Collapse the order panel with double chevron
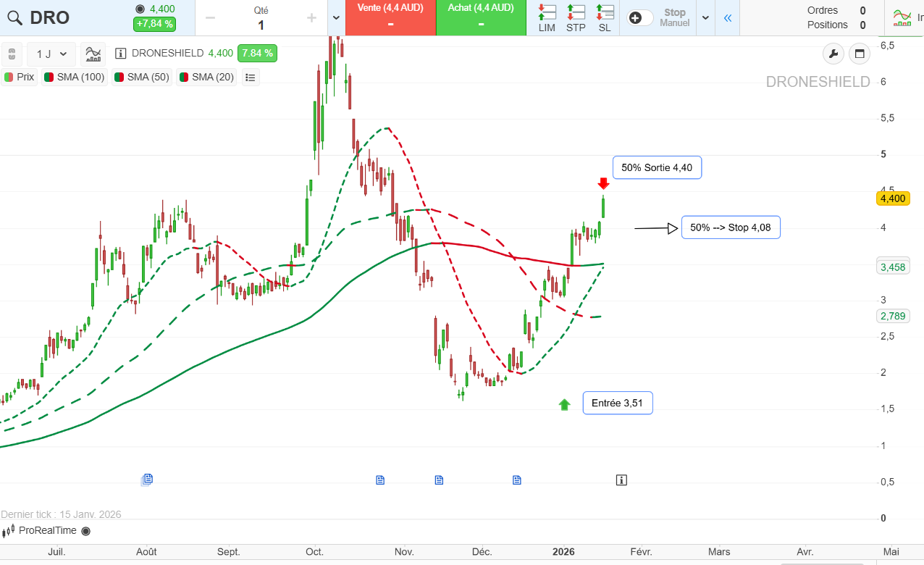This screenshot has height=565, width=924. coord(728,18)
